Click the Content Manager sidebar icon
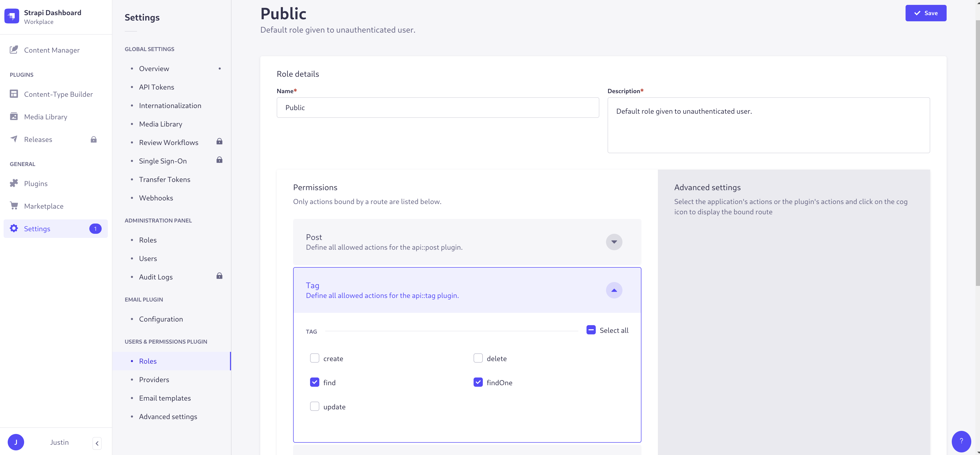This screenshot has height=455, width=980. [x=15, y=50]
